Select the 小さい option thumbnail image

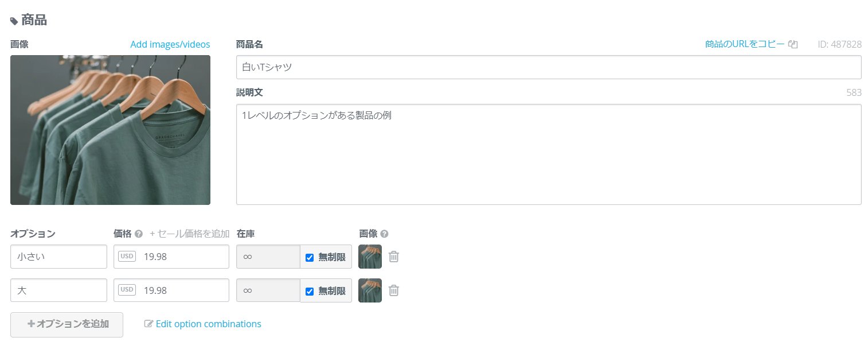tap(370, 257)
